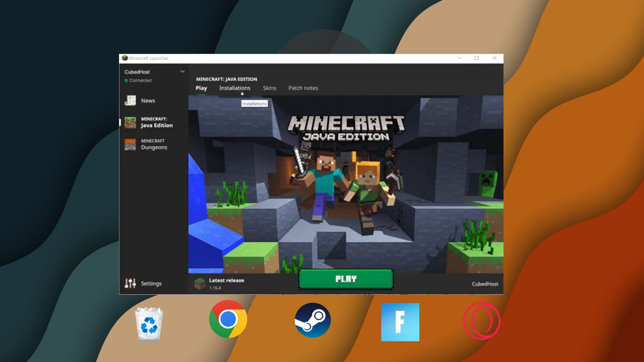Click the CubedHost username at bottom right
Screen dimensions: 644x362
tap(485, 284)
